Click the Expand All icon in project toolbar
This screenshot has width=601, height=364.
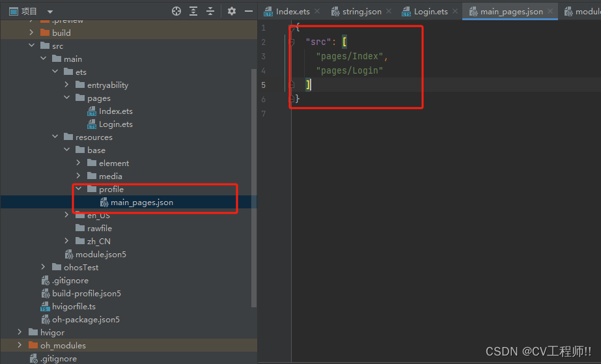pyautogui.click(x=193, y=11)
